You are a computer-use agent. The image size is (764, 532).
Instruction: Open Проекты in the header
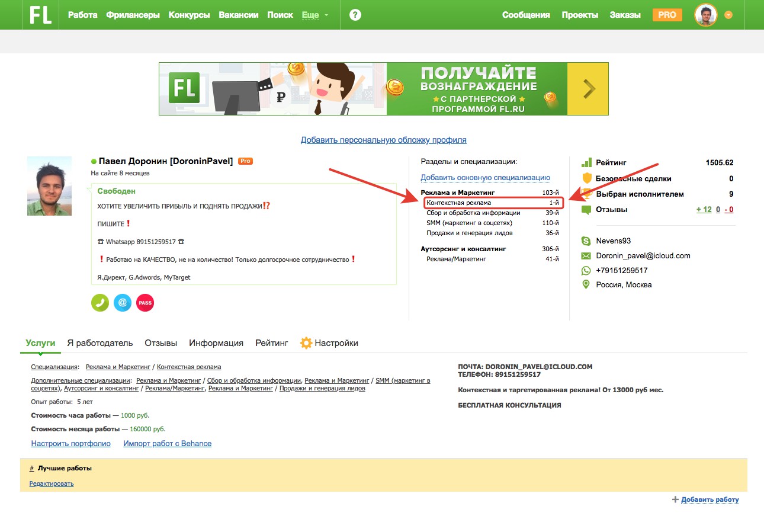coord(580,15)
